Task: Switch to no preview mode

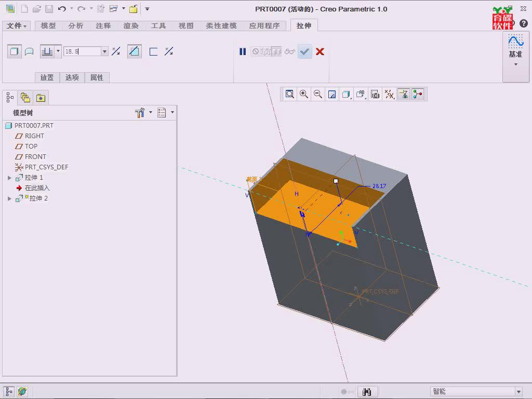Action: (x=256, y=51)
